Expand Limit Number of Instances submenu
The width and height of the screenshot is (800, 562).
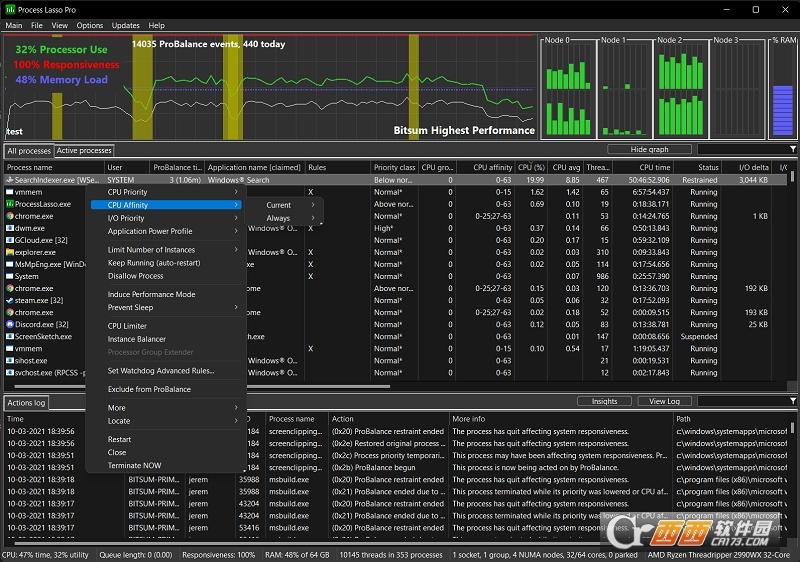(166, 250)
